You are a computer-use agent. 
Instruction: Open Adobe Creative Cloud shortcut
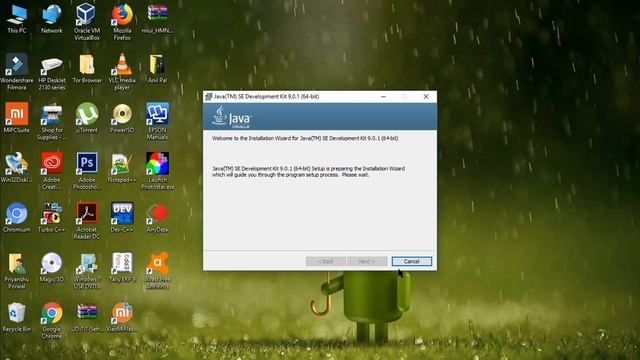click(x=52, y=171)
